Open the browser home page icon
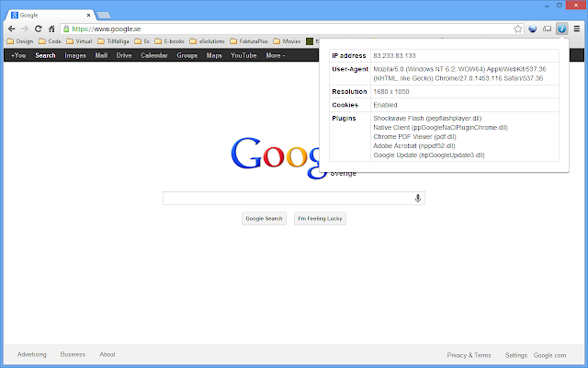This screenshot has height=368, width=588. tap(51, 29)
